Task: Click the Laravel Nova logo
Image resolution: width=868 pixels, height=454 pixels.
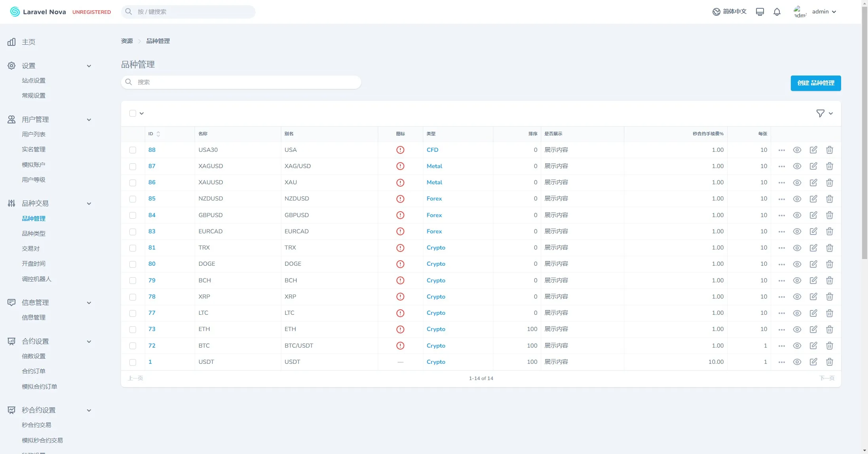Action: [x=38, y=12]
